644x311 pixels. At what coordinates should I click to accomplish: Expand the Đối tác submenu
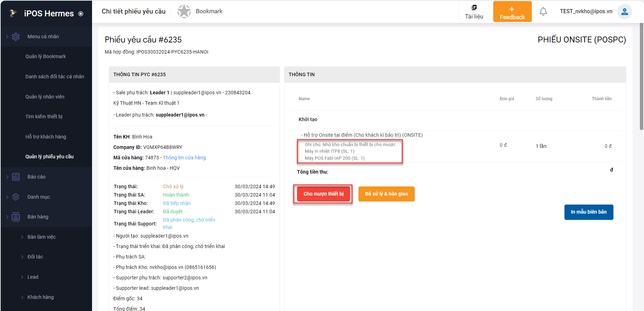point(22,257)
